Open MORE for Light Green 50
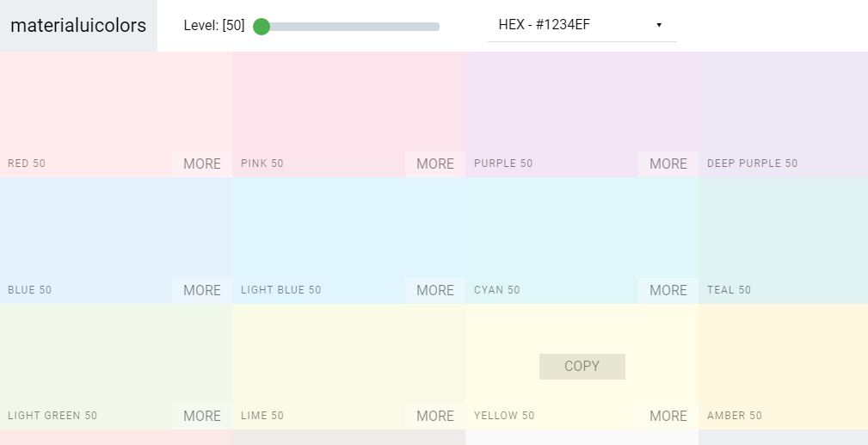Image resolution: width=868 pixels, height=445 pixels. [x=202, y=416]
